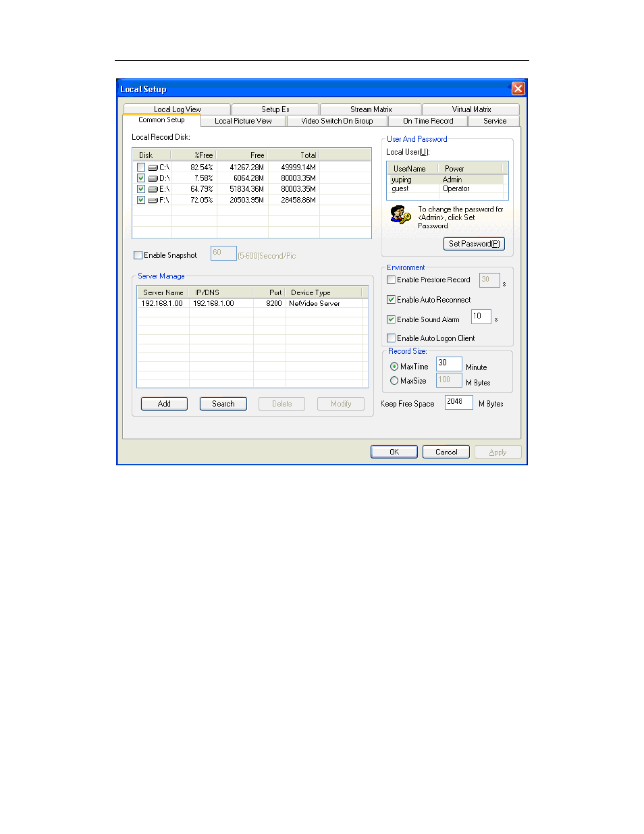Disable Sound Alarm option

pyautogui.click(x=391, y=319)
